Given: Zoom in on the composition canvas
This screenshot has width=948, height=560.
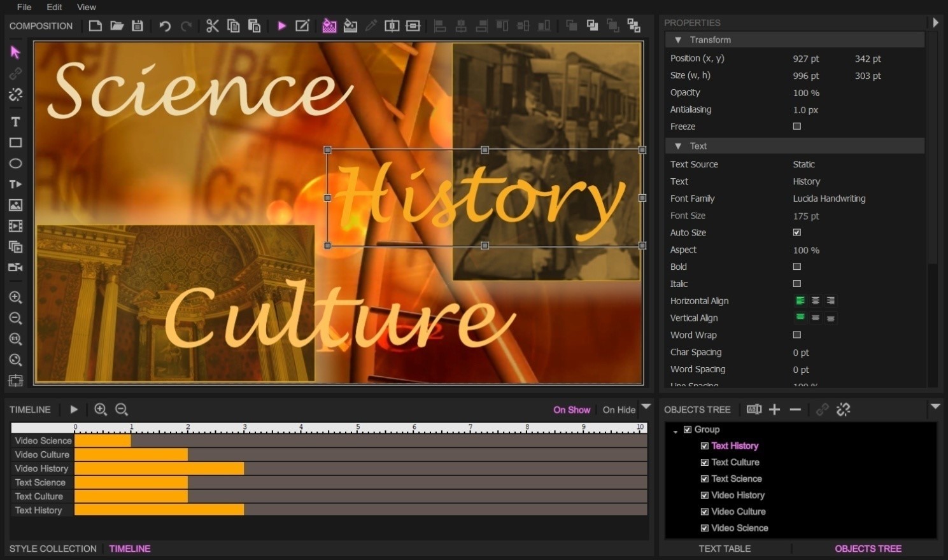Looking at the screenshot, I should (x=15, y=297).
